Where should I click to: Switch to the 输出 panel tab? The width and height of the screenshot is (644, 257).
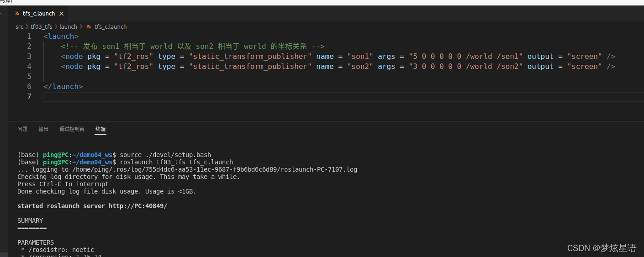[x=43, y=129]
